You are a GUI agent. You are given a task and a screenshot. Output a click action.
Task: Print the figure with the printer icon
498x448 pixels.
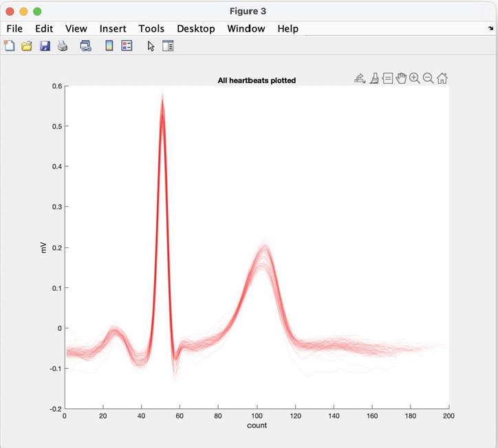click(63, 46)
